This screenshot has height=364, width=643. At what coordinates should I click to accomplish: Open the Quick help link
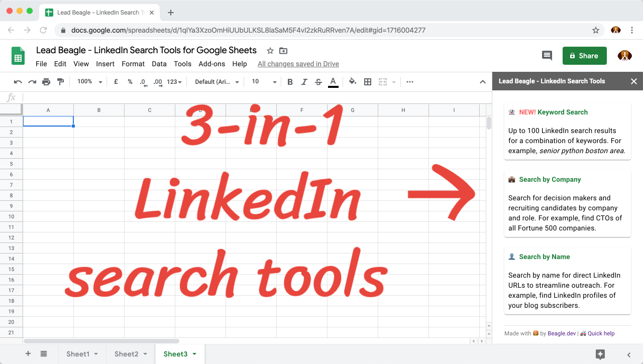pos(601,333)
